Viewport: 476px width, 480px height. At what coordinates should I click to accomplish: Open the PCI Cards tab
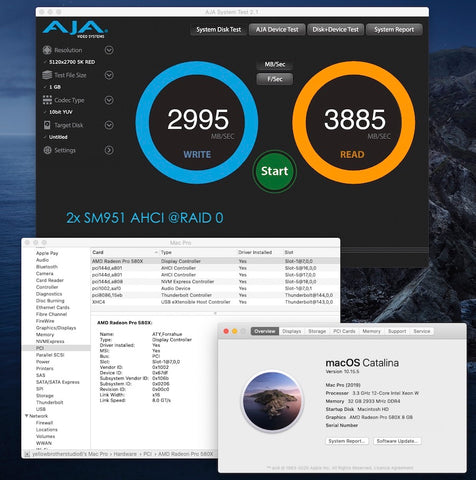(344, 331)
